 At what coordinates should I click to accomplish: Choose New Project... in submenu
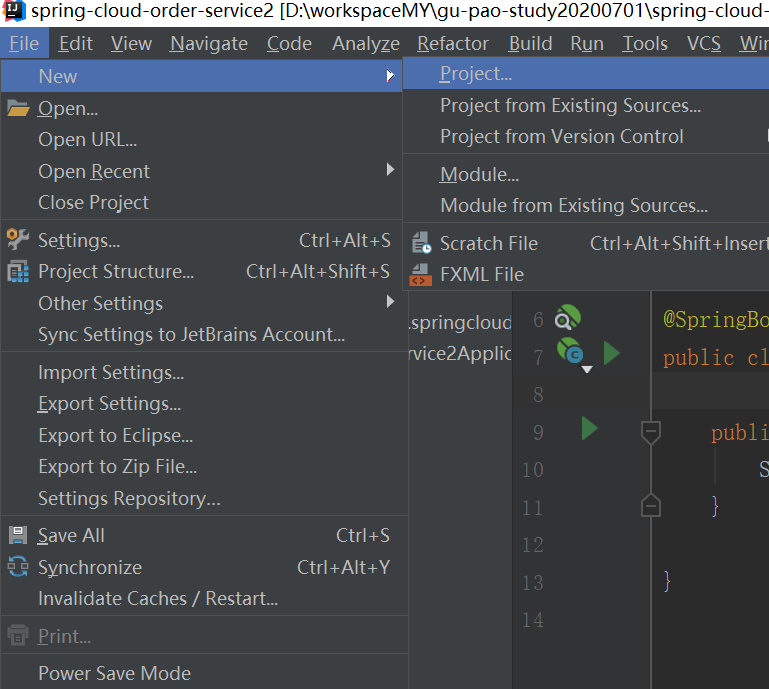tap(586, 74)
